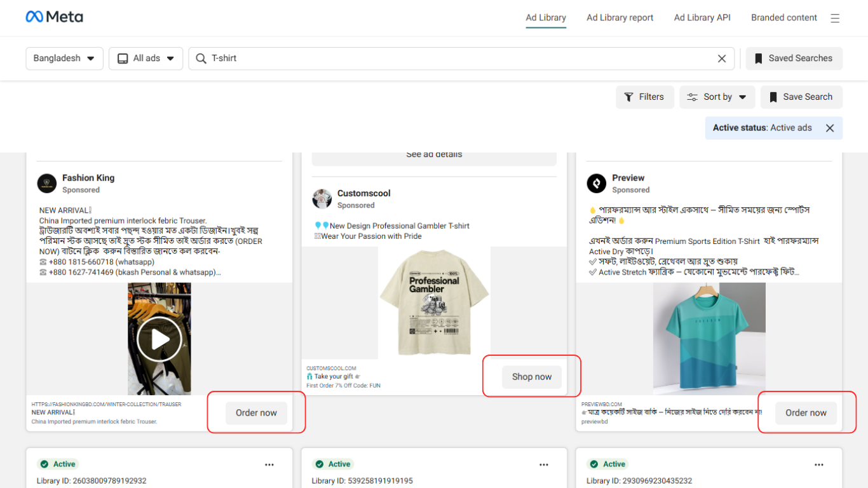Open Saved Searches
Viewport: 868px width, 488px height.
pyautogui.click(x=794, y=58)
